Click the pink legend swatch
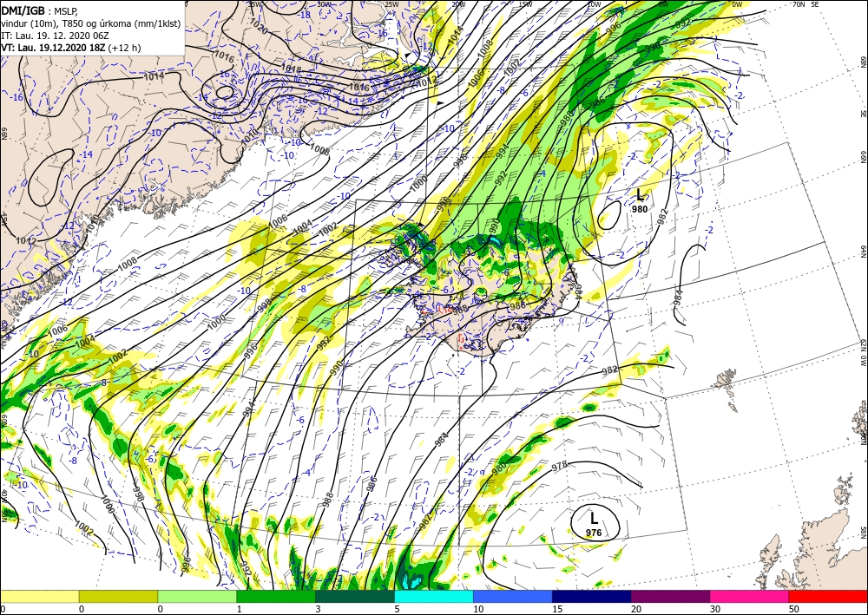Viewport: 868px width, 615px height. (x=750, y=597)
